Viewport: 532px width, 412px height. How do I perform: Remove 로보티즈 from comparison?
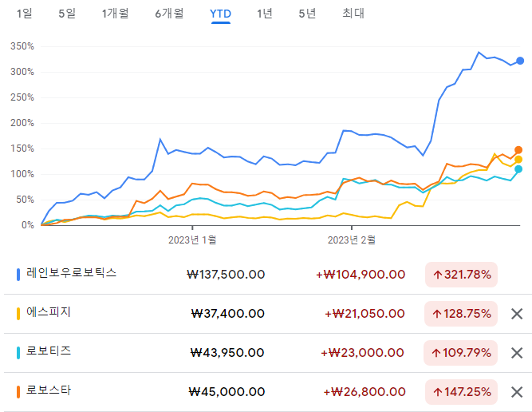coord(517,353)
